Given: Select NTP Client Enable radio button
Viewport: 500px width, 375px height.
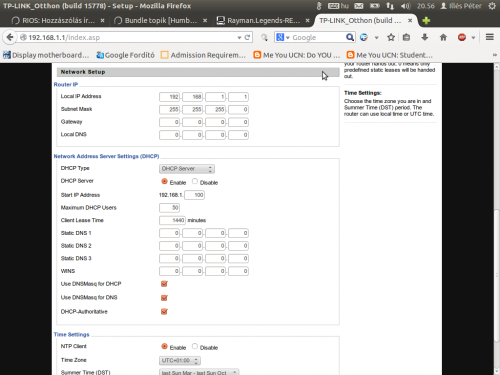Looking at the screenshot, I should pos(164,346).
